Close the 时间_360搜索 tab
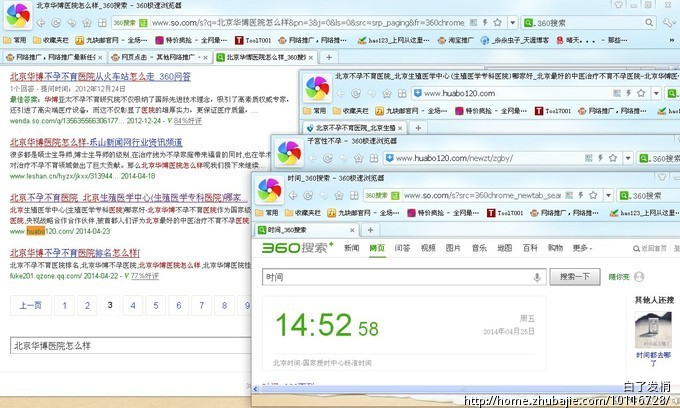680x408 pixels. (x=352, y=230)
